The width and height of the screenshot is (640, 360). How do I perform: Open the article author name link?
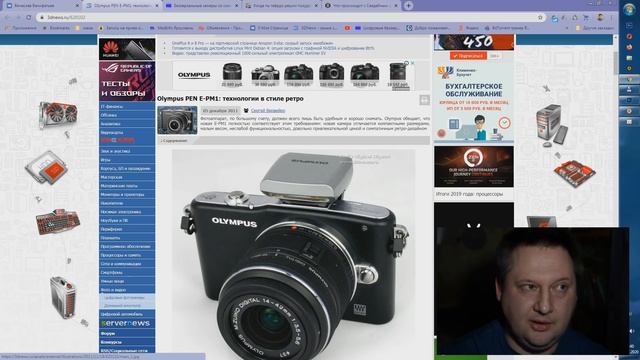tap(268, 111)
